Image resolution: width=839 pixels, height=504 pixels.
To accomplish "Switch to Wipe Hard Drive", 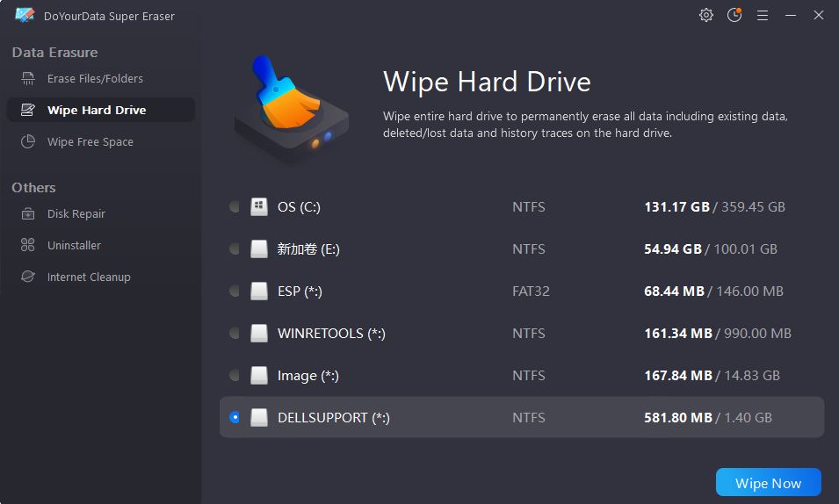I will click(x=101, y=110).
